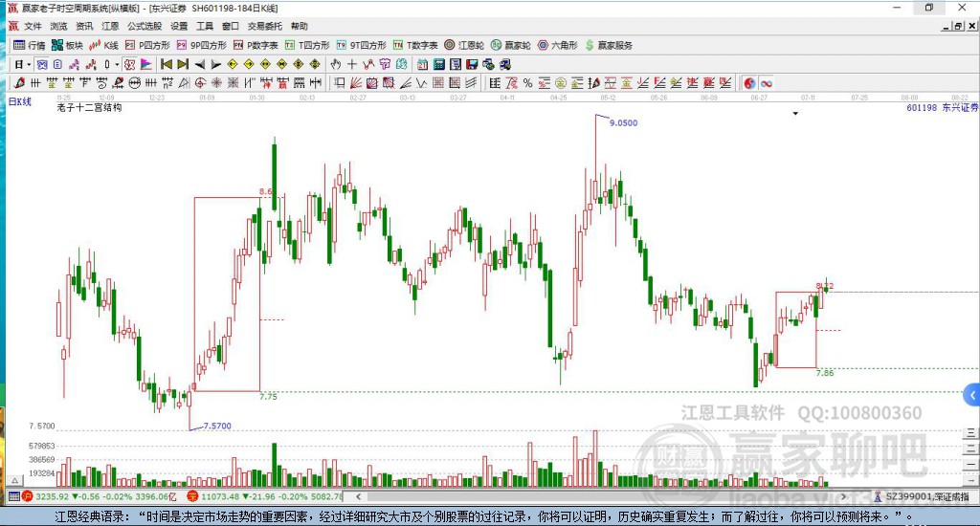Open the 赢家轮 wheel tool

511,45
